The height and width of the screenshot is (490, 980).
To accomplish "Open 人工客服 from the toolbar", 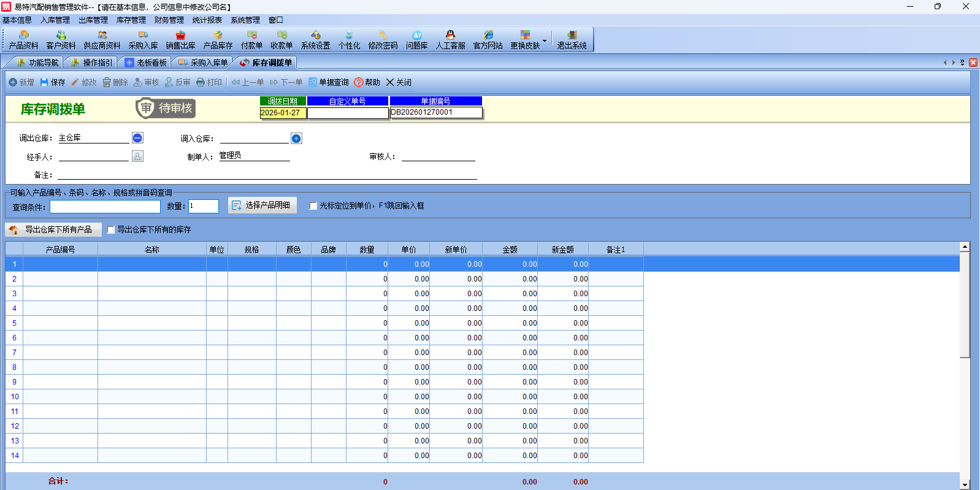I will point(450,40).
